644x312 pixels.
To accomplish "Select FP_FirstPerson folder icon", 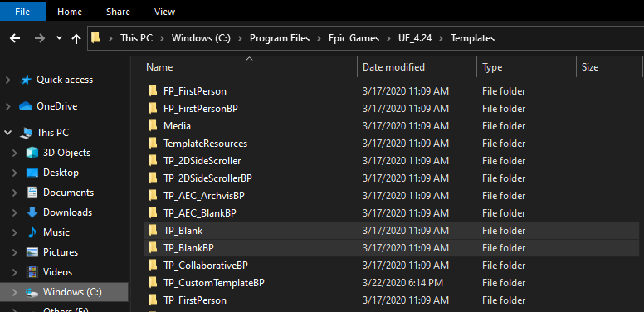I will pyautogui.click(x=153, y=90).
